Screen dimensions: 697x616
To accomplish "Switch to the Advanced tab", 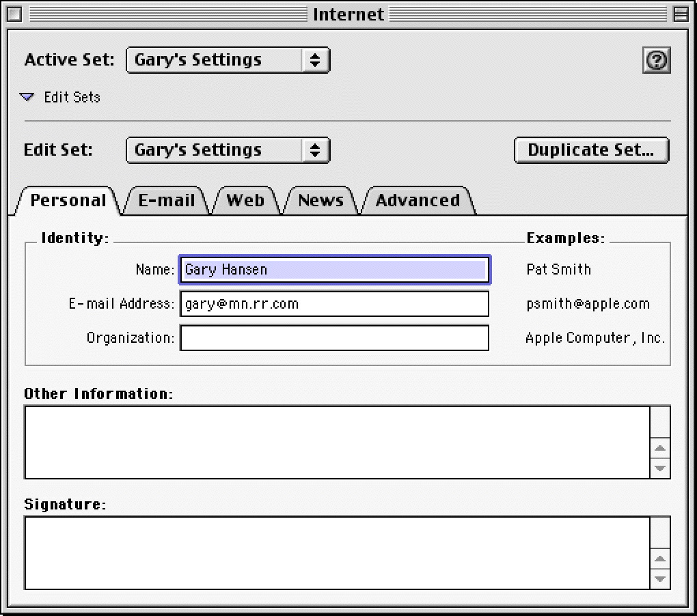I will [x=418, y=201].
